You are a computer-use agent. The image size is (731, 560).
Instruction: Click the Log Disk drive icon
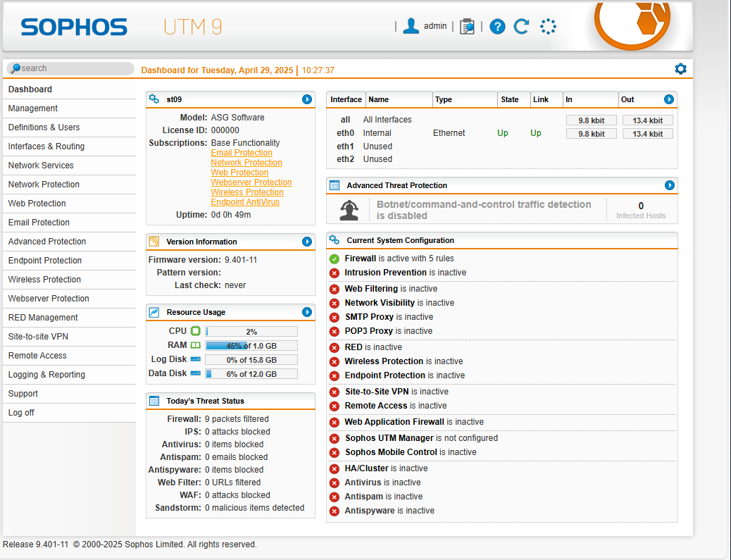[196, 359]
